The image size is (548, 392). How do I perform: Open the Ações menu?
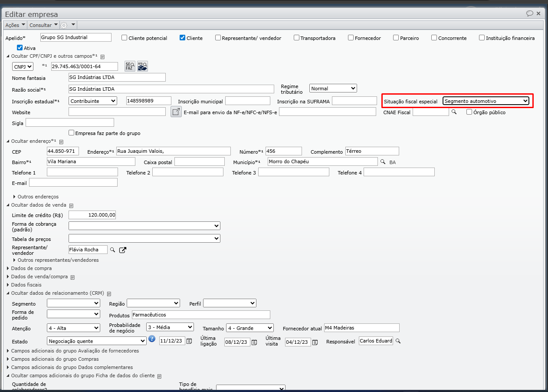(15, 25)
